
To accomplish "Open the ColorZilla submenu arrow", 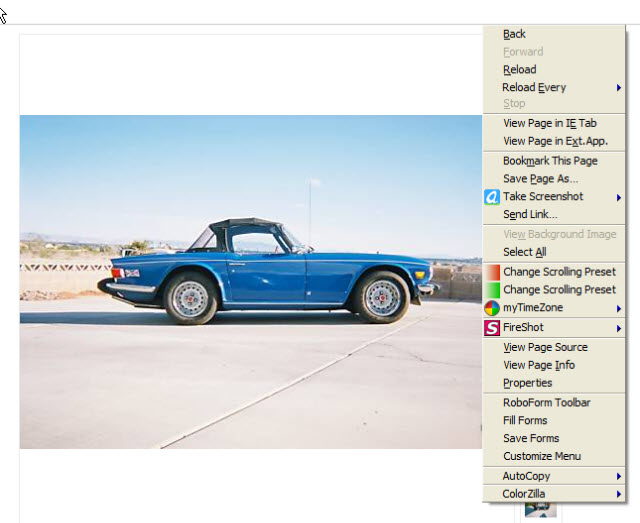I will pos(619,494).
